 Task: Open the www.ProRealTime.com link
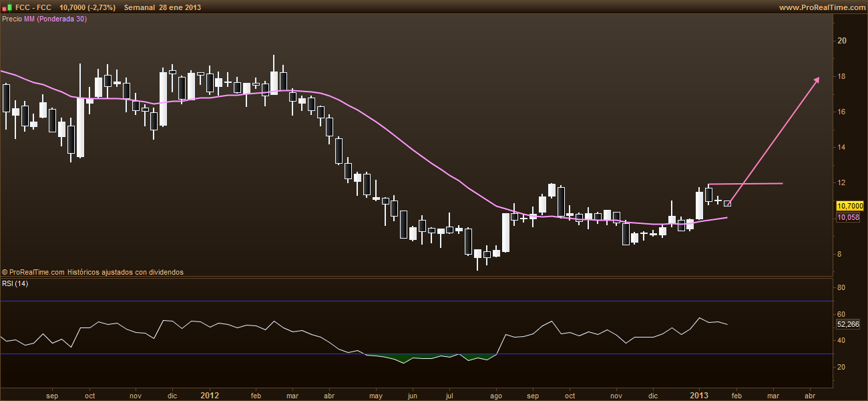(x=821, y=7)
